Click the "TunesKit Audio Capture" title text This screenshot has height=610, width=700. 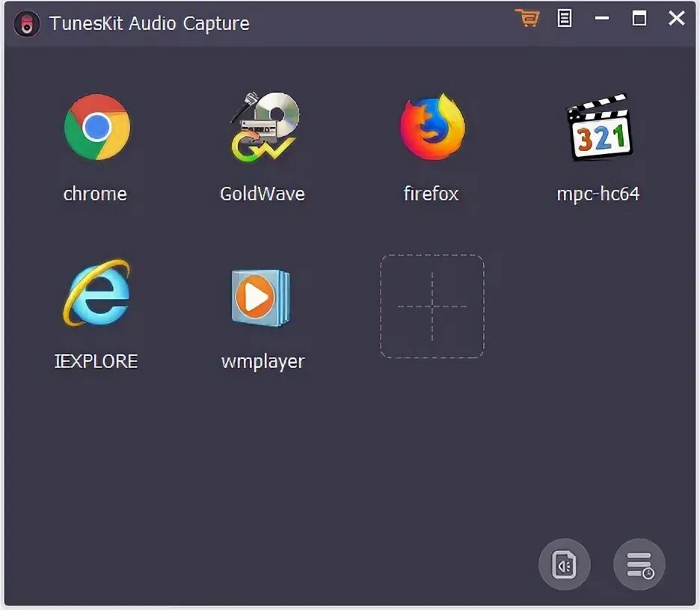[x=149, y=24]
